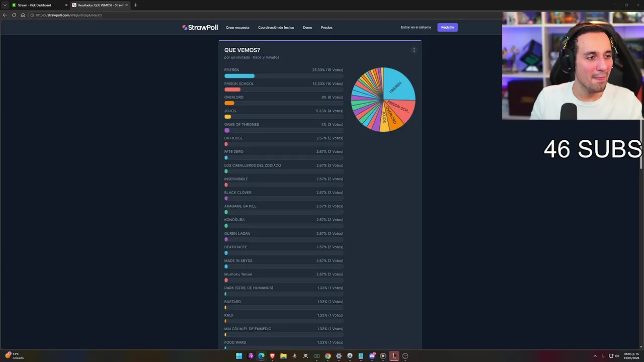Click the '25.33% (19 Votos)' value

(x=328, y=70)
